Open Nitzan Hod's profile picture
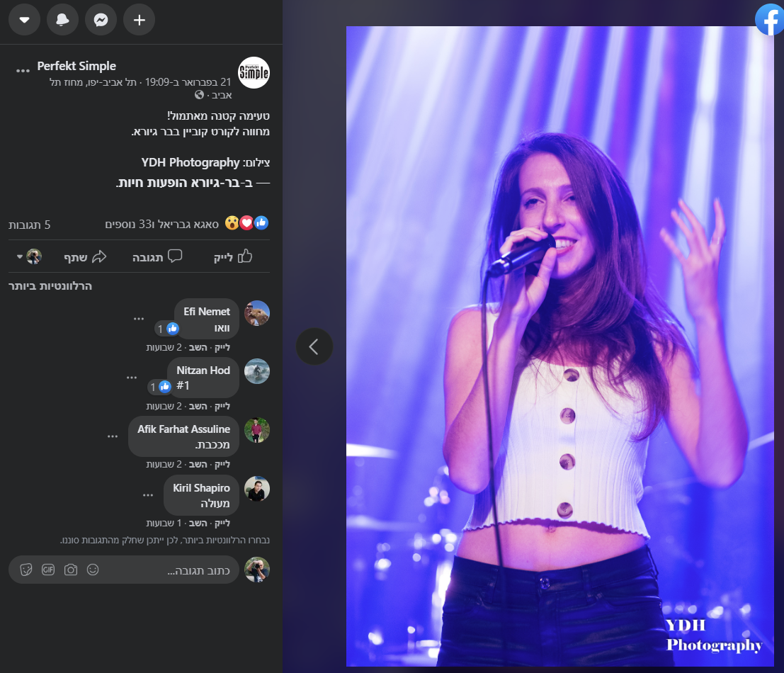 click(257, 371)
